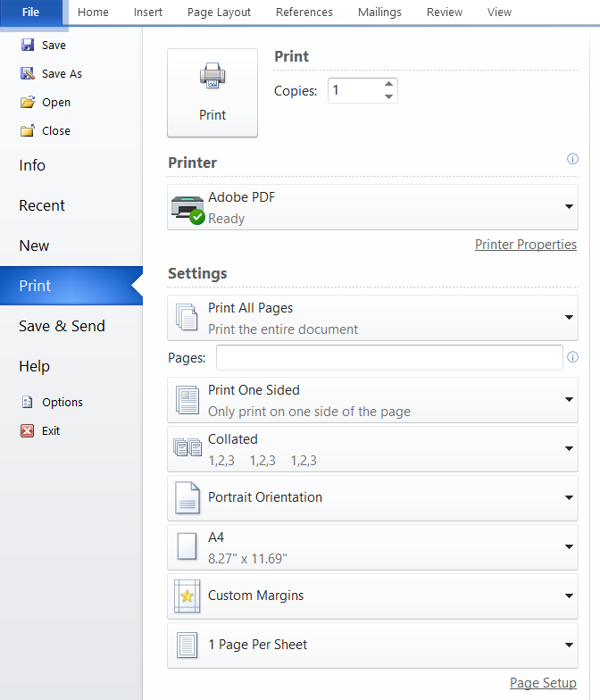Click the A4 paper size icon
The height and width of the screenshot is (700, 600).
click(187, 546)
